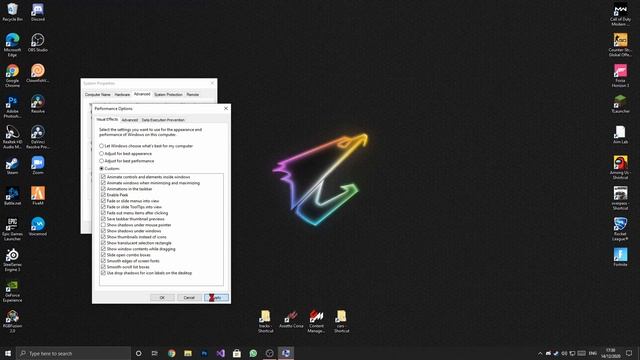Uncheck 'Show window contents while dragging'
Viewport: 640px width, 360px height.
103,249
